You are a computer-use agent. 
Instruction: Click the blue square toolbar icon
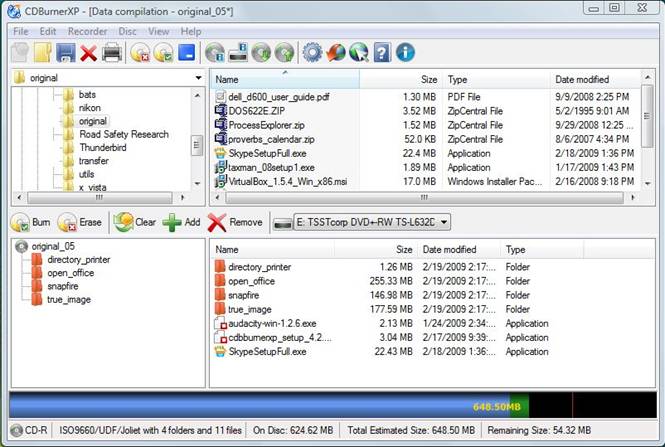[187, 53]
